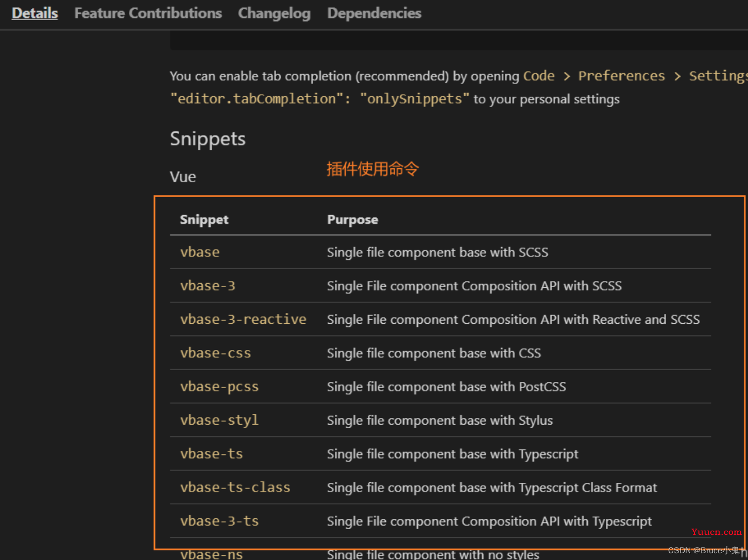Switch to Feature Contributions tab
The image size is (748, 560).
pyautogui.click(x=148, y=13)
